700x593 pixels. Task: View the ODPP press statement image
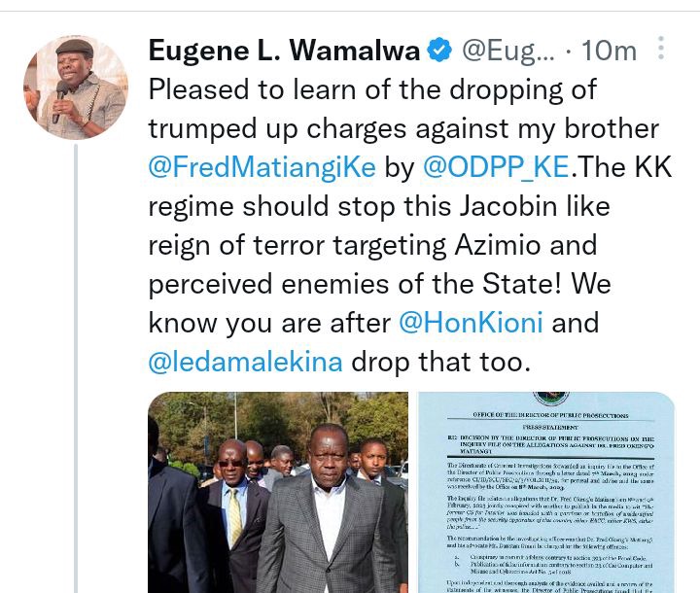546,492
